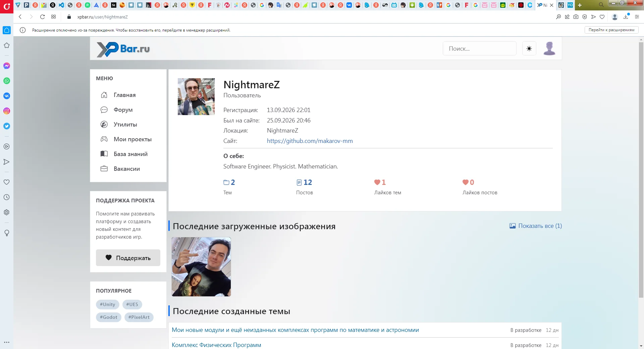Open Easy Setup menu icon

pyautogui.click(x=637, y=17)
